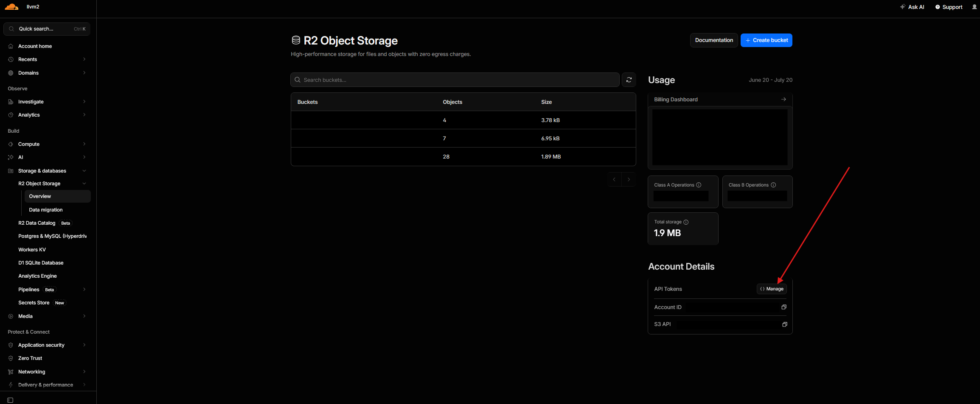
Task: Copy the S3 API endpoint
Action: [784, 324]
